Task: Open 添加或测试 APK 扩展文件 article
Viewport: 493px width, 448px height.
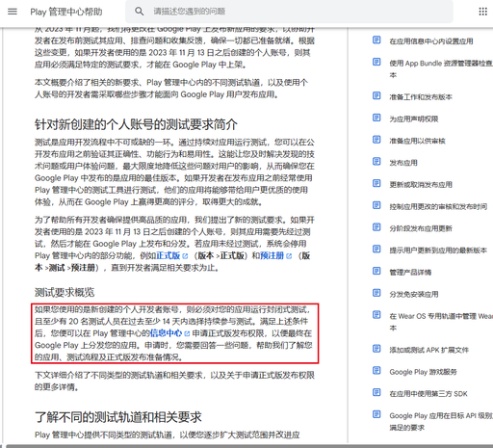Action: 429,350
